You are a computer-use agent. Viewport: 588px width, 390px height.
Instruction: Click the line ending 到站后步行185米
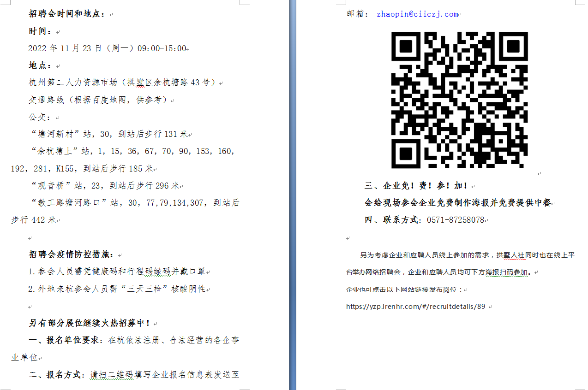tap(82, 169)
